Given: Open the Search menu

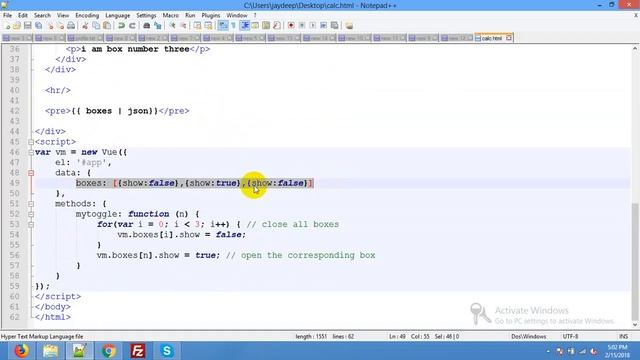Looking at the screenshot, I should 42,16.
